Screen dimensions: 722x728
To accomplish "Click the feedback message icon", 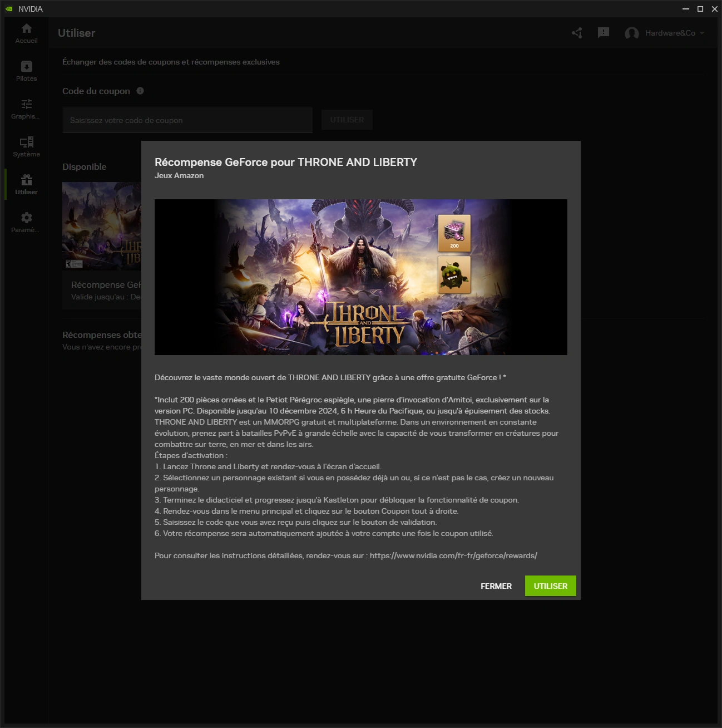I will (604, 33).
